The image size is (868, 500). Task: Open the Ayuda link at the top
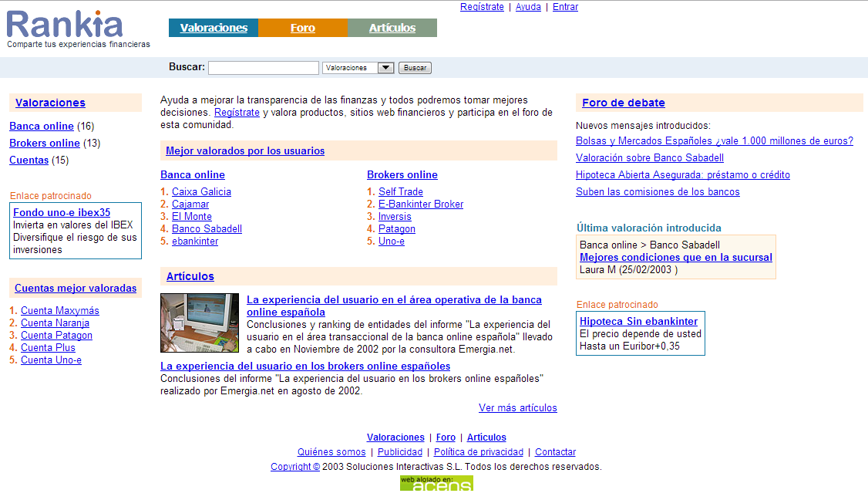(x=528, y=7)
